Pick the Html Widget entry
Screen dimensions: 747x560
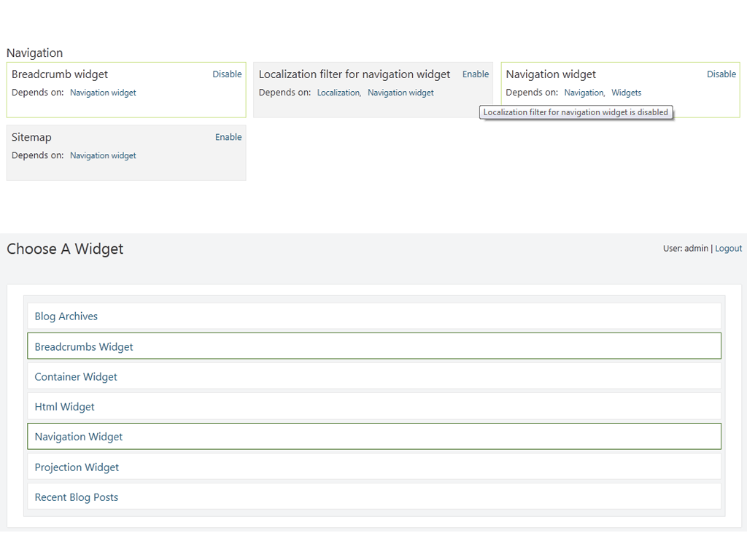coord(65,407)
